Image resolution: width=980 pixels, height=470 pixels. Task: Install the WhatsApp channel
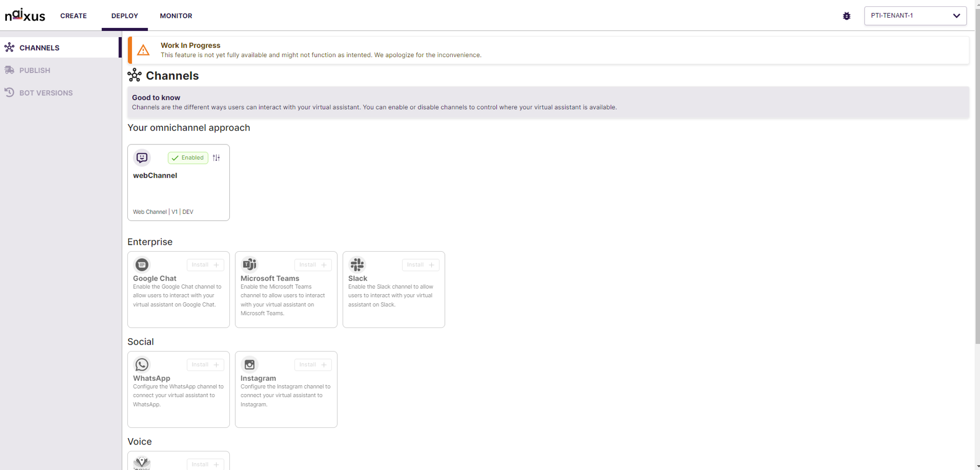coord(205,365)
